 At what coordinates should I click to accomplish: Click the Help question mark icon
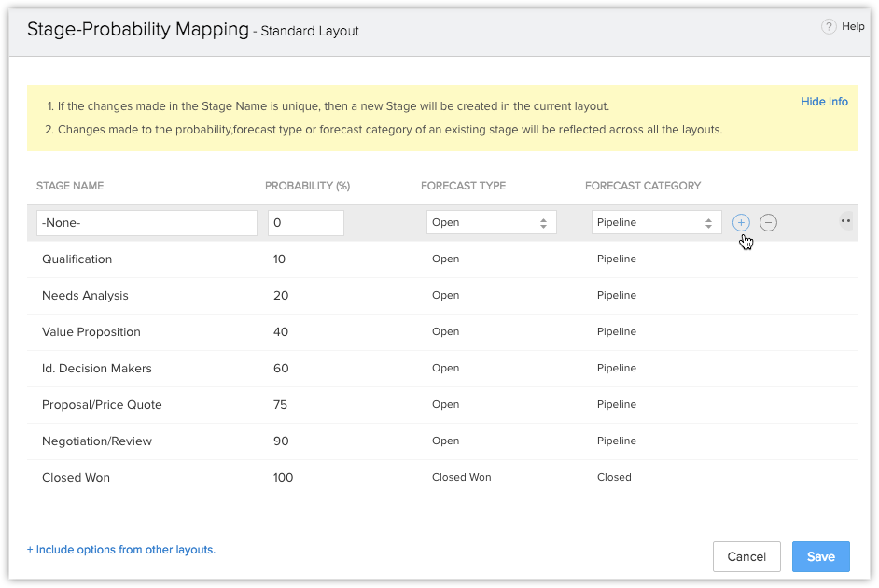(829, 27)
